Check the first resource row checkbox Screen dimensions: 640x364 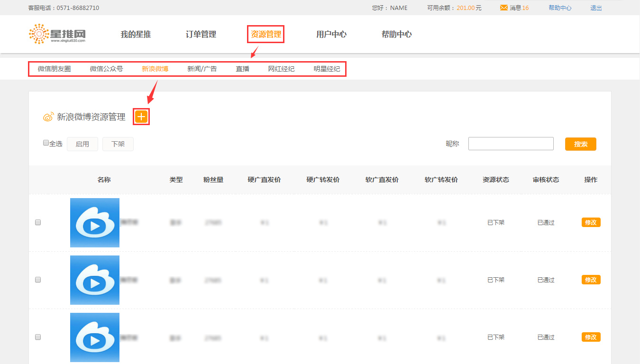38,222
